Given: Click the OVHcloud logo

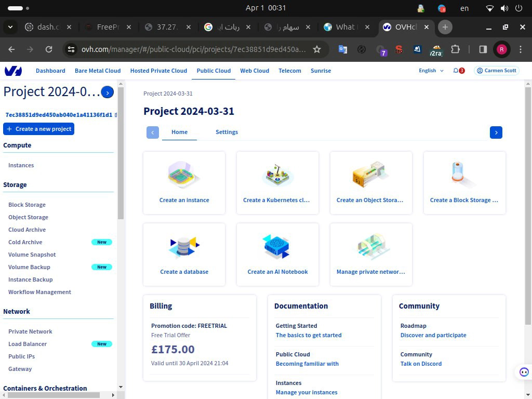Looking at the screenshot, I should pos(13,71).
